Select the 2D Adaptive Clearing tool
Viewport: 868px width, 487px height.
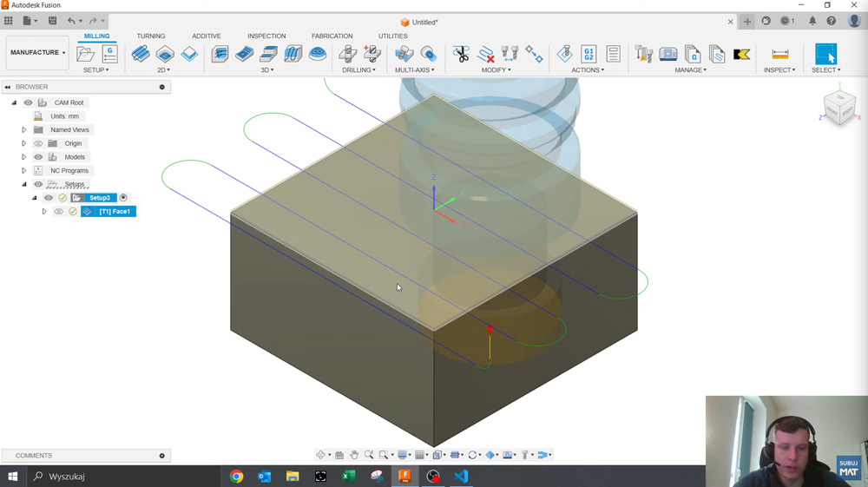(141, 54)
